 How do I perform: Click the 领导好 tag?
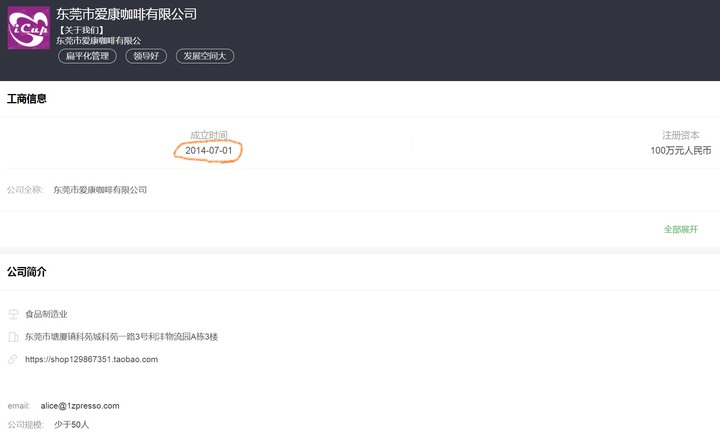point(146,56)
